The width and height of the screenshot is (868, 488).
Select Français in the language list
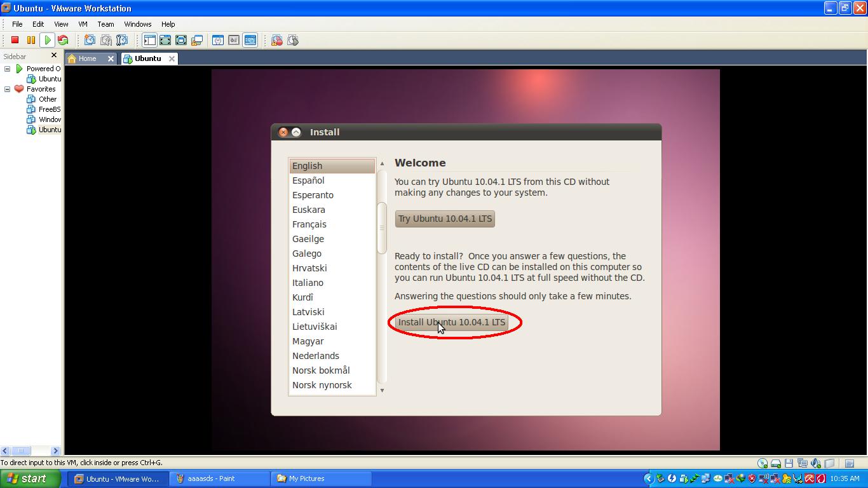tap(332, 224)
